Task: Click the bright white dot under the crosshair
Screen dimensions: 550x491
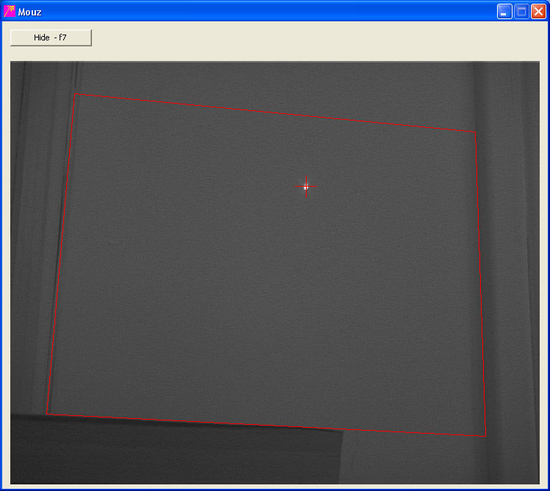Action: pyautogui.click(x=306, y=187)
